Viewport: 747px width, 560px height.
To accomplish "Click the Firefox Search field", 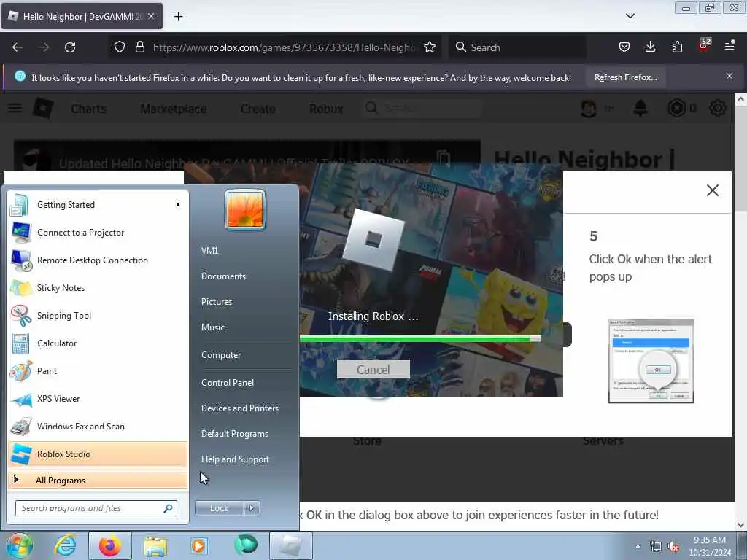I will pyautogui.click(x=516, y=47).
